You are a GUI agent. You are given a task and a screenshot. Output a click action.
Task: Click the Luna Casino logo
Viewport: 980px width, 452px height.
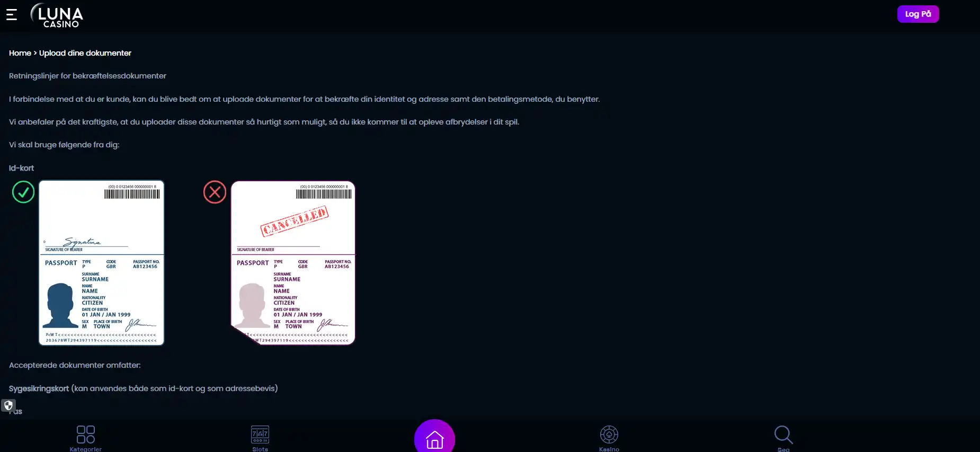pos(57,15)
